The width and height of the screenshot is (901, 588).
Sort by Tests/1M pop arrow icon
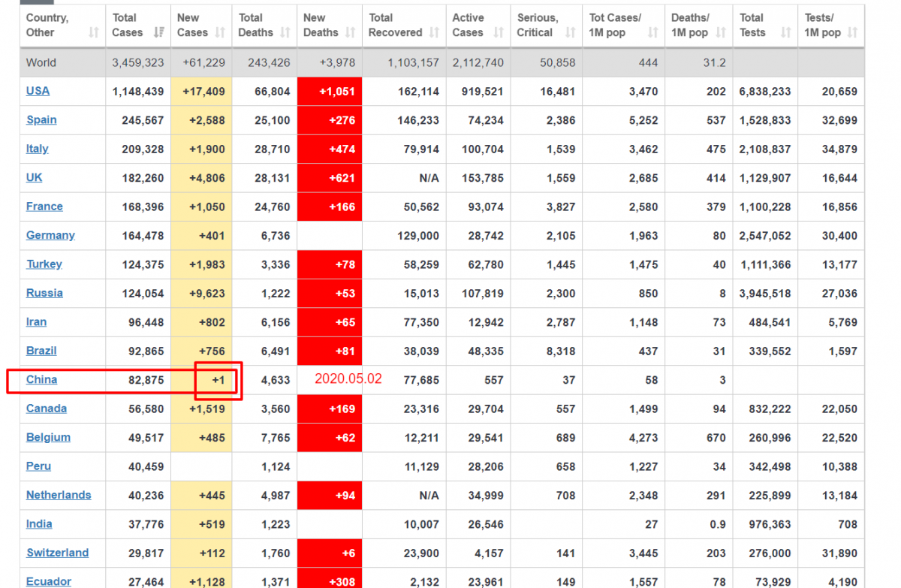pyautogui.click(x=852, y=32)
